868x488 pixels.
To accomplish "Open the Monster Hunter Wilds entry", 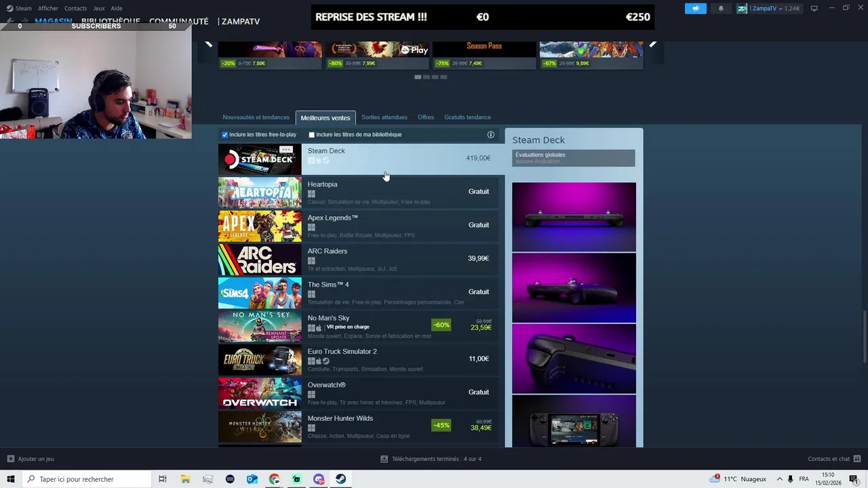I will point(358,426).
